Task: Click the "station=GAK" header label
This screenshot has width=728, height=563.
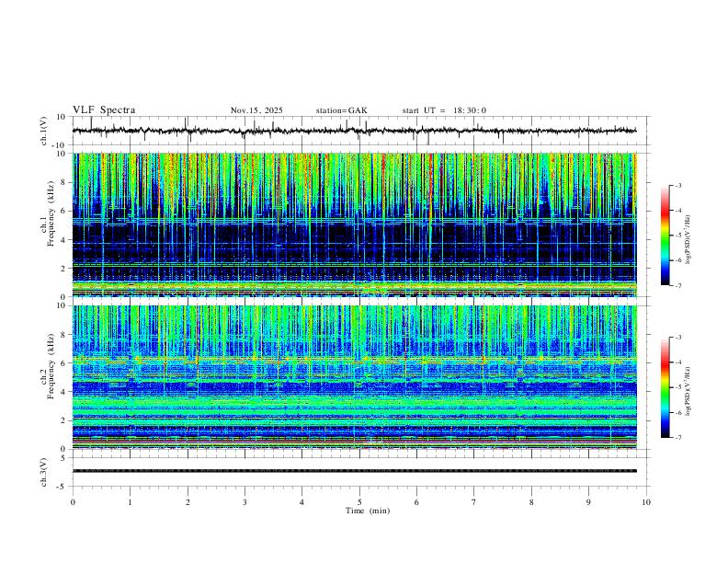Action: point(341,110)
